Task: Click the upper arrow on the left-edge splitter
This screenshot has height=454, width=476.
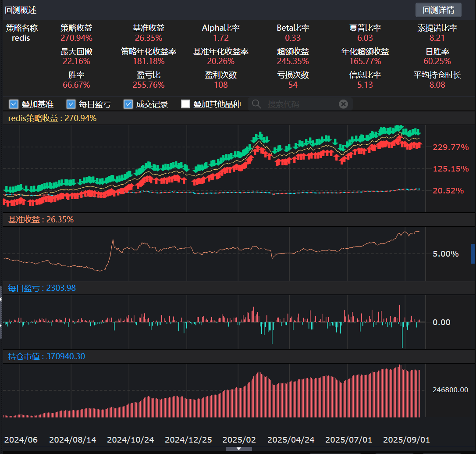Action: pos(1,300)
